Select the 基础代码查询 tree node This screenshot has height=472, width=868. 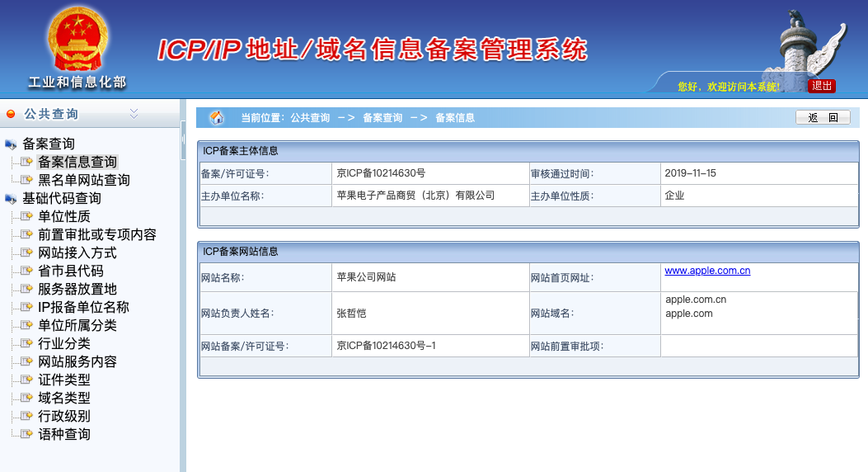(62, 198)
